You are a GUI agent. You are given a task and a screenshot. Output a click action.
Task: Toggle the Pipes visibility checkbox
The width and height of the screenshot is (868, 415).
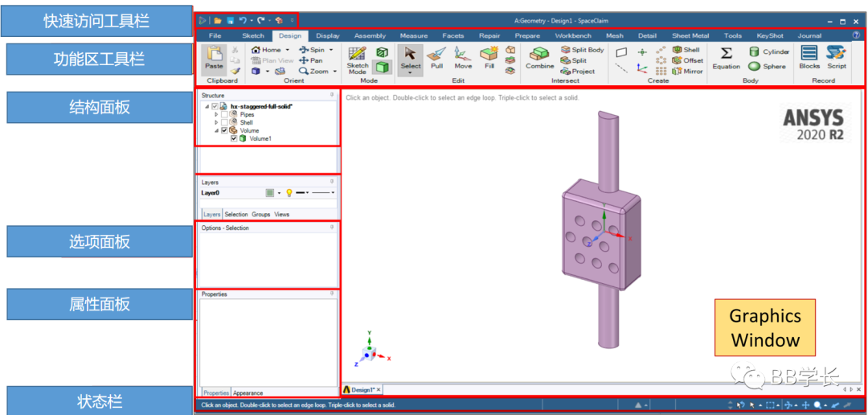click(223, 114)
